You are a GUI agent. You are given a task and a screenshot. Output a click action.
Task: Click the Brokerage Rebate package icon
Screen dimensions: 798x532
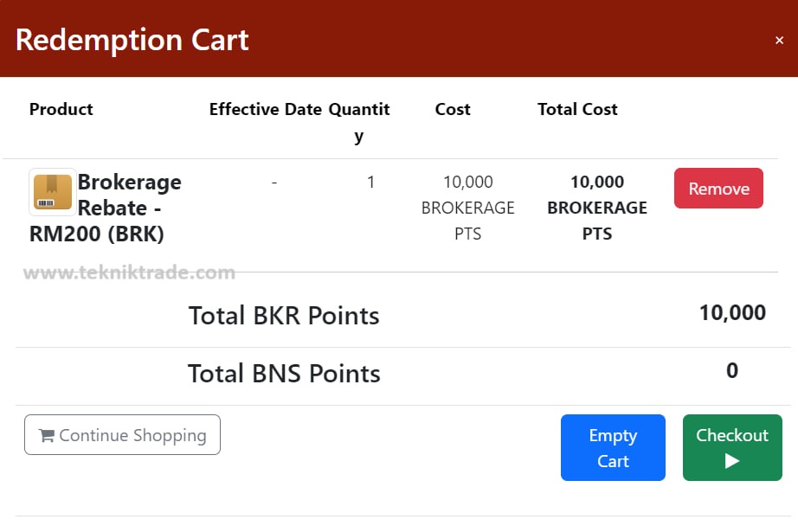(x=53, y=192)
